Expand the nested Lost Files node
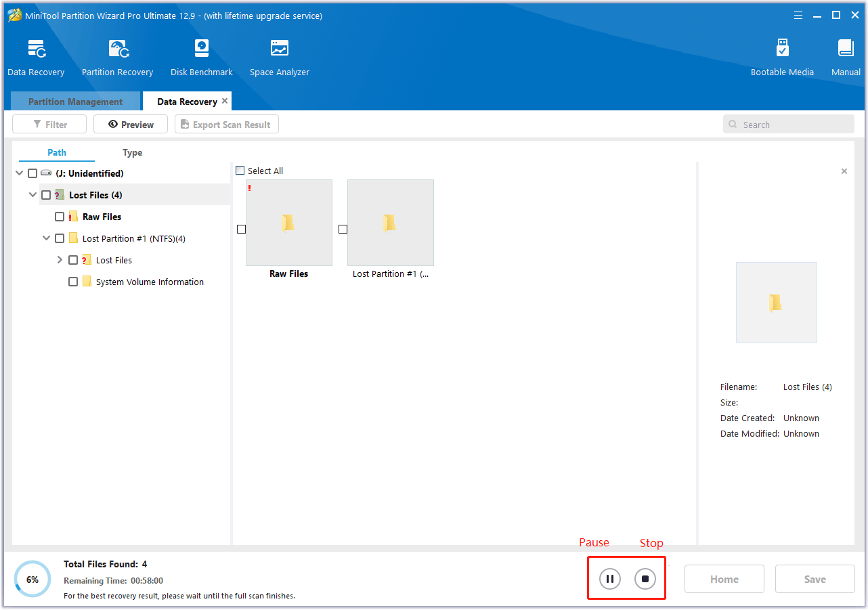Screen dimensions: 868x610 click(59, 259)
